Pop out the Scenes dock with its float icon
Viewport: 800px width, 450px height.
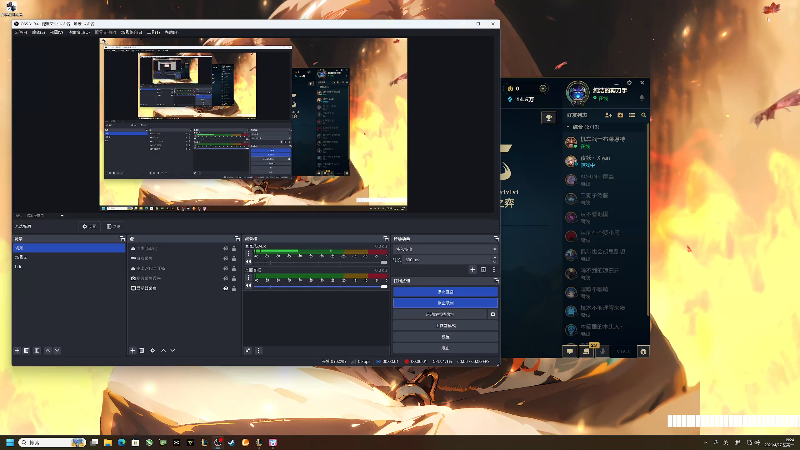coord(122,239)
